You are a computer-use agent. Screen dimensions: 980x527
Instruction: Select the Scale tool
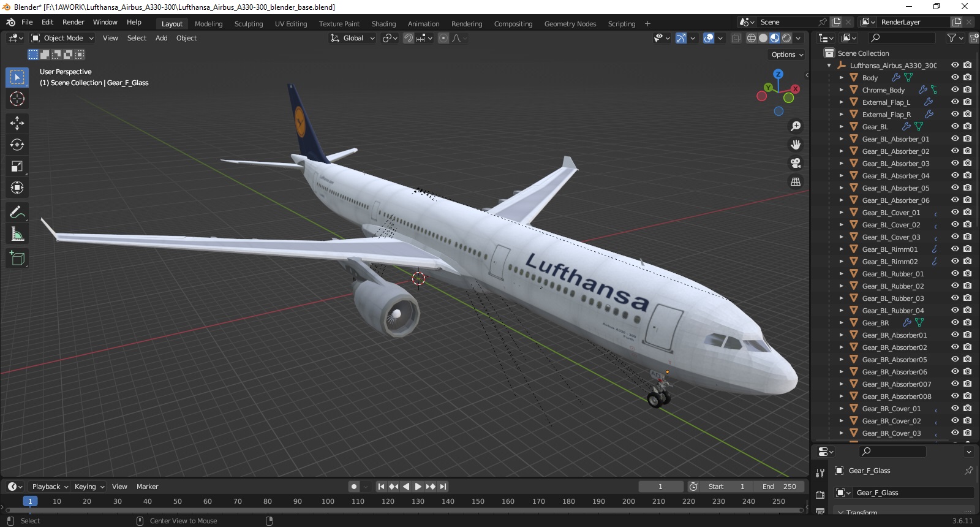pyautogui.click(x=17, y=166)
